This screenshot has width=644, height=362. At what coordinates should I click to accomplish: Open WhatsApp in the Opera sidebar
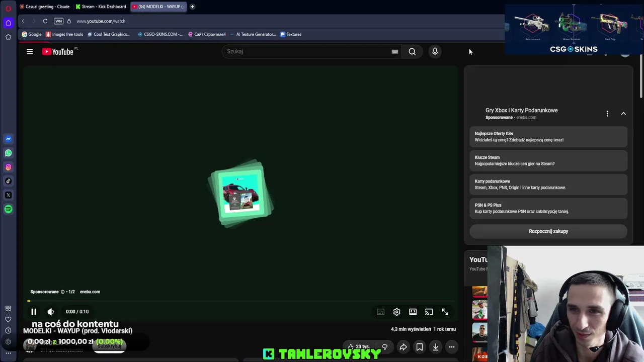(x=8, y=153)
